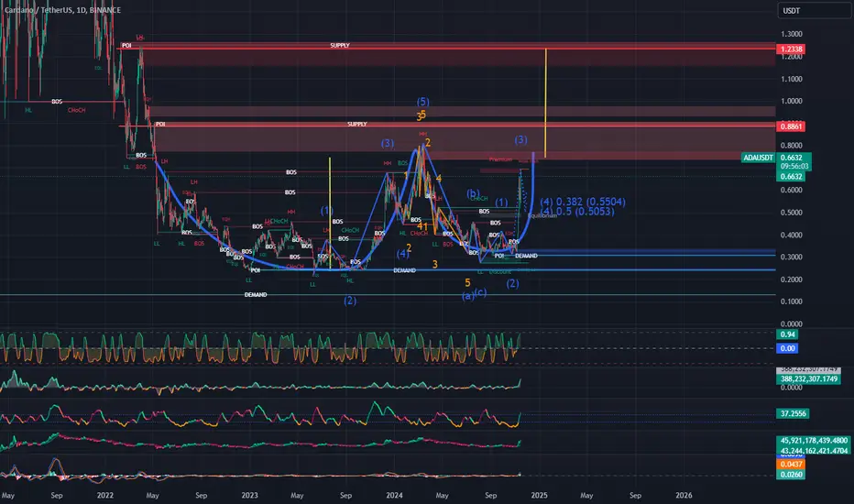The image size is (854, 504).
Task: Select the "(4) 0.382 (0.5504)" retracement annotation
Action: tap(583, 202)
